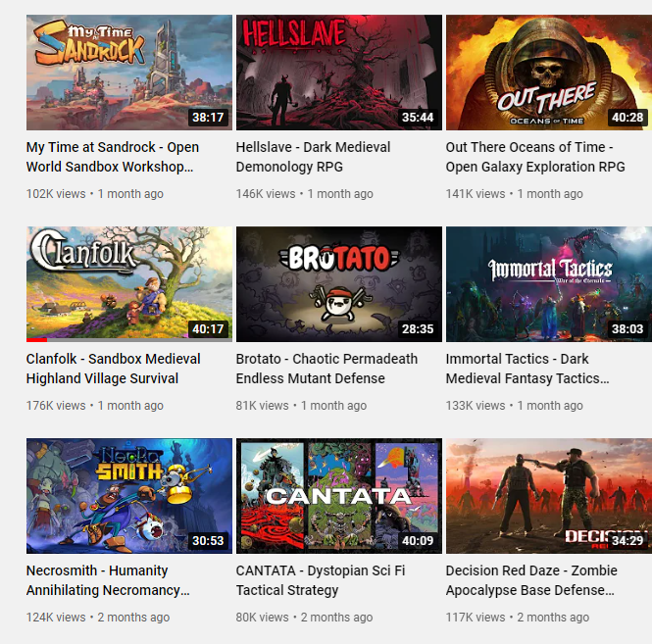The height and width of the screenshot is (644, 652).
Task: Click the title 'Brotato - Chaotic Permadeath Endless Mutant Defense'
Action: click(326, 369)
